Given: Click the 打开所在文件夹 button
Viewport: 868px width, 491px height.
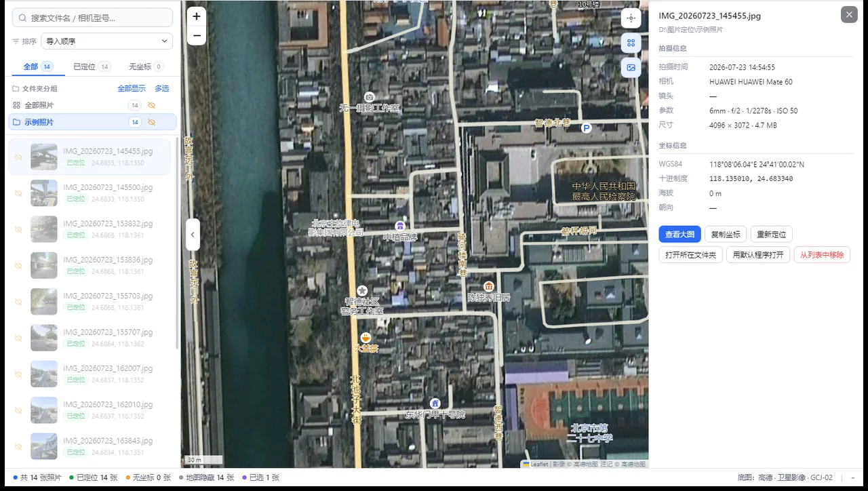Looking at the screenshot, I should coord(690,255).
